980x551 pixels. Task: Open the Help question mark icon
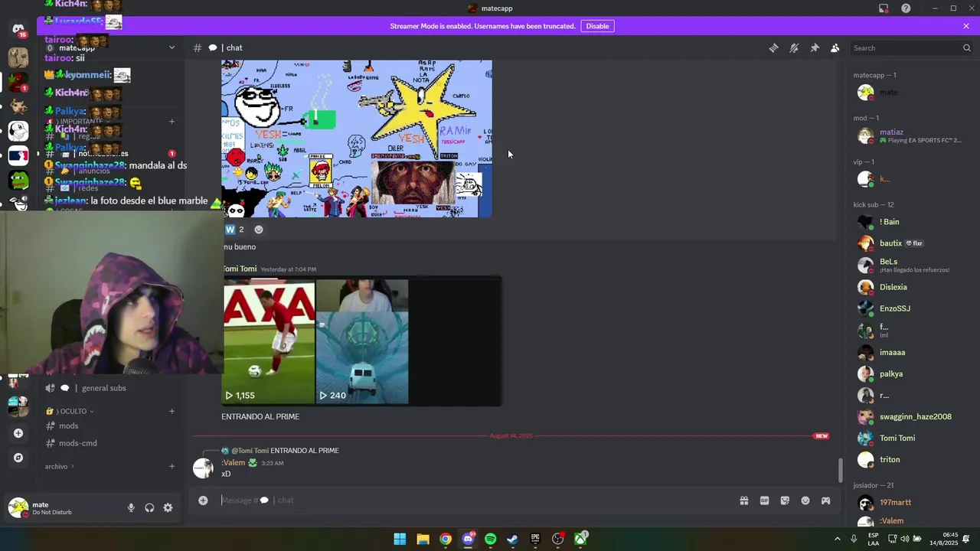pyautogui.click(x=906, y=8)
